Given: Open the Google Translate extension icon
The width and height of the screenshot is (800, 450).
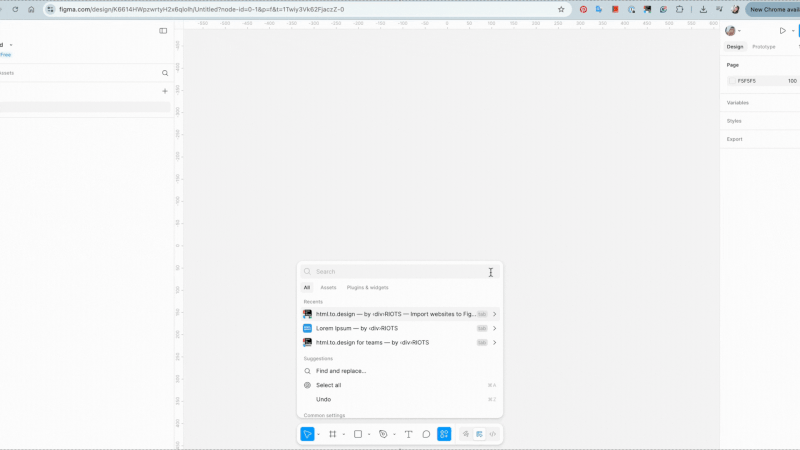Looking at the screenshot, I should point(599,9).
